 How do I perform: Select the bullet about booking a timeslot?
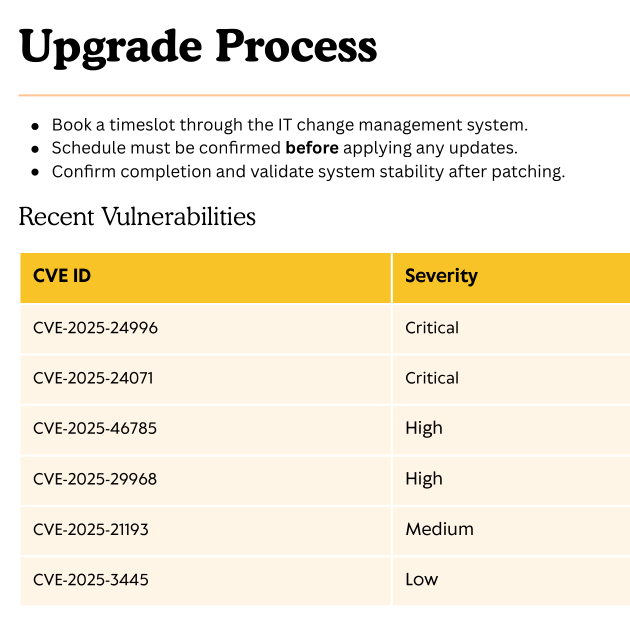pos(289,125)
